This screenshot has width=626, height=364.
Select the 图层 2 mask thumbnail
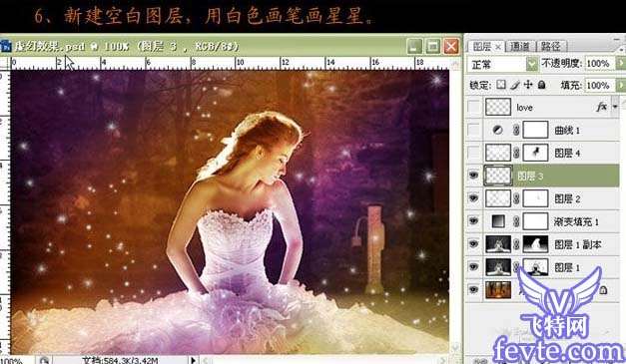point(535,198)
